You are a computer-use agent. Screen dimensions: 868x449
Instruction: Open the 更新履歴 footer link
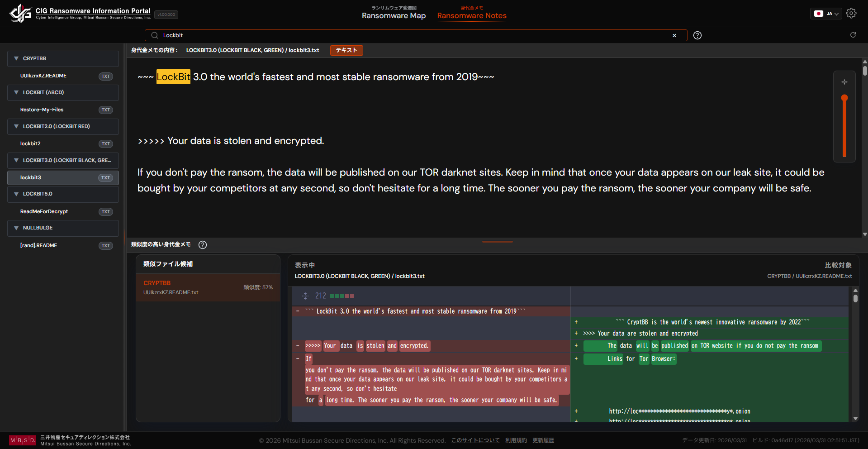(543, 440)
